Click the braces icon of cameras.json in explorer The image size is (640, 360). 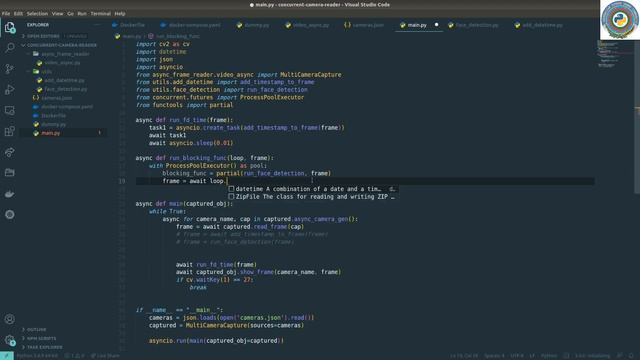point(36,98)
